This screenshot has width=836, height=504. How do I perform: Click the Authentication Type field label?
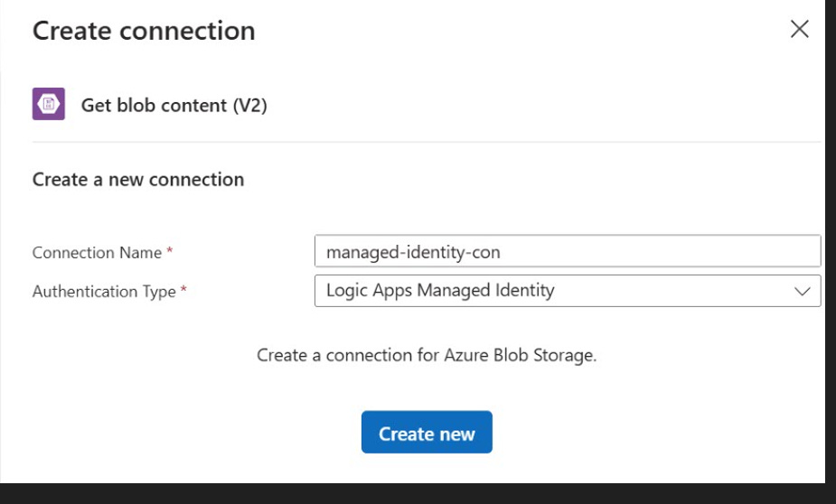(104, 292)
